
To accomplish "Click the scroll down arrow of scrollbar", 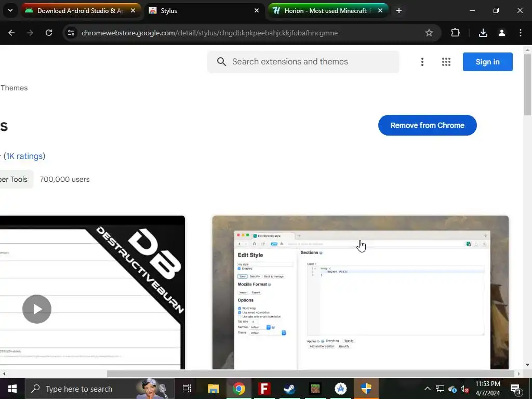I will pyautogui.click(x=527, y=365).
